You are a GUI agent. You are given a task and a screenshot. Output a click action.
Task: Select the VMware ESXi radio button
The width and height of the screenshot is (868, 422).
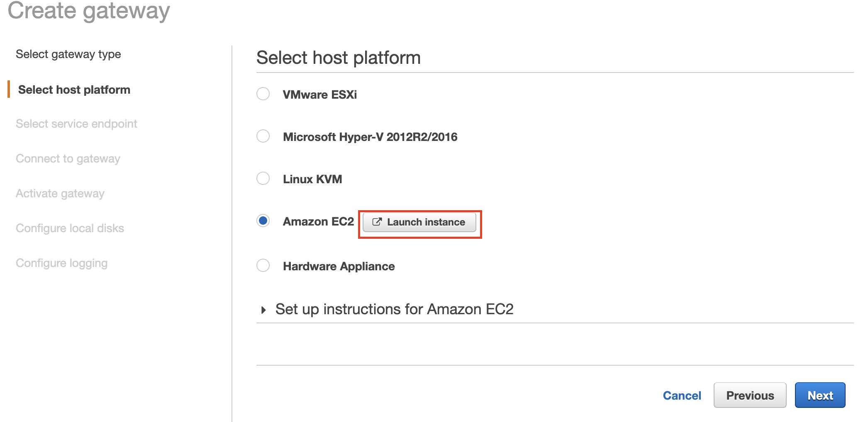(x=263, y=94)
